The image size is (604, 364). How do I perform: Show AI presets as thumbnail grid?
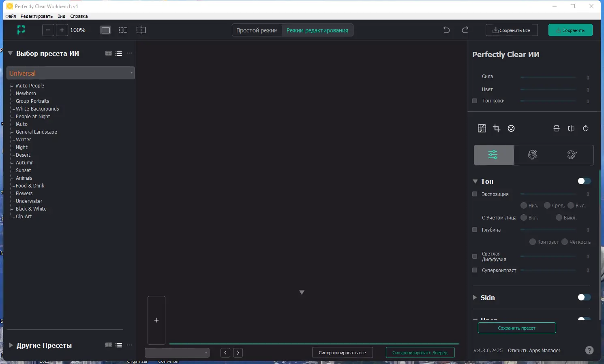[109, 53]
